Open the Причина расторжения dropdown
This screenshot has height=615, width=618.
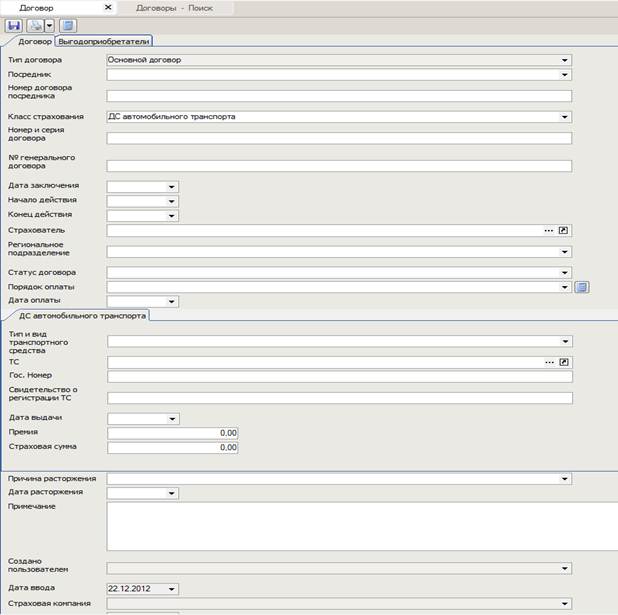[565, 479]
